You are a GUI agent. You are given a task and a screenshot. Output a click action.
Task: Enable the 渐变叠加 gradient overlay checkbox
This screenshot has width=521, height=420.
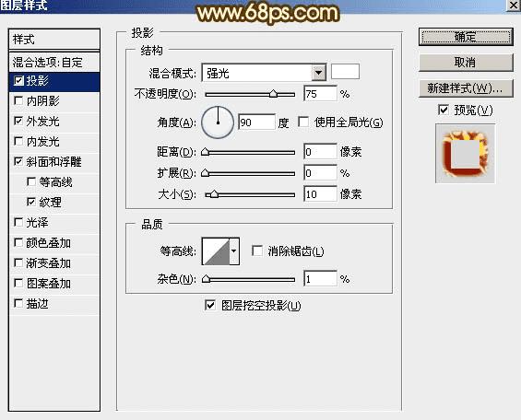(x=18, y=263)
